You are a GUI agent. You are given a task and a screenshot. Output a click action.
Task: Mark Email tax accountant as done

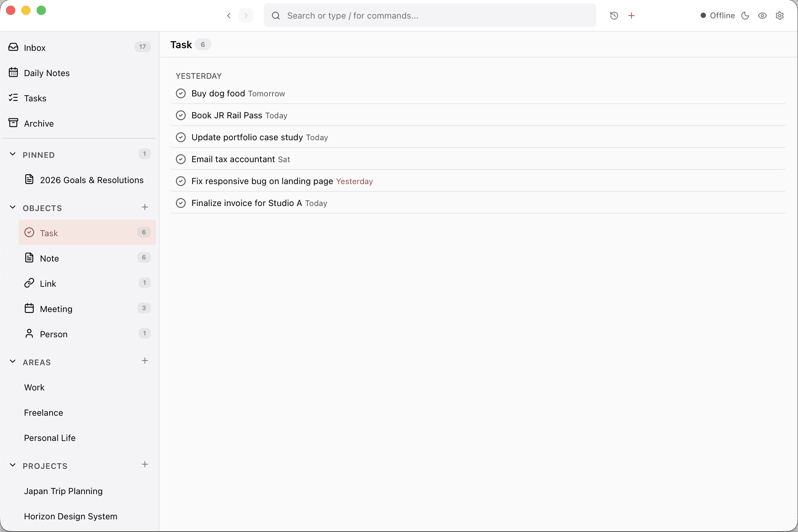(181, 159)
